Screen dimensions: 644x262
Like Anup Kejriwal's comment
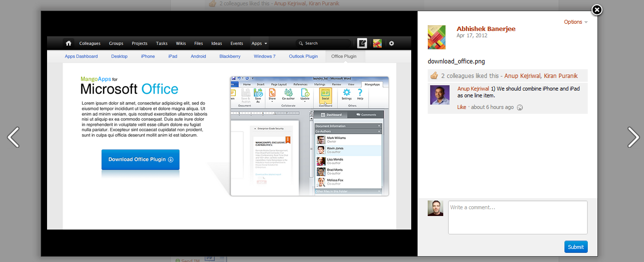coord(462,107)
